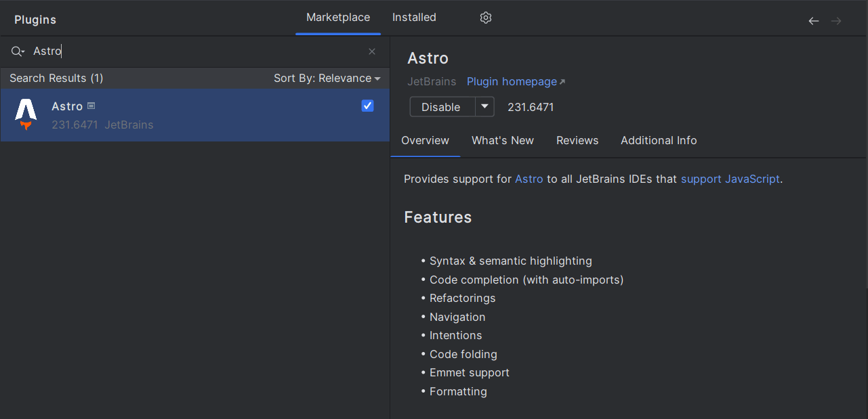868x419 pixels.
Task: Clear the search field with X icon
Action: 372,51
